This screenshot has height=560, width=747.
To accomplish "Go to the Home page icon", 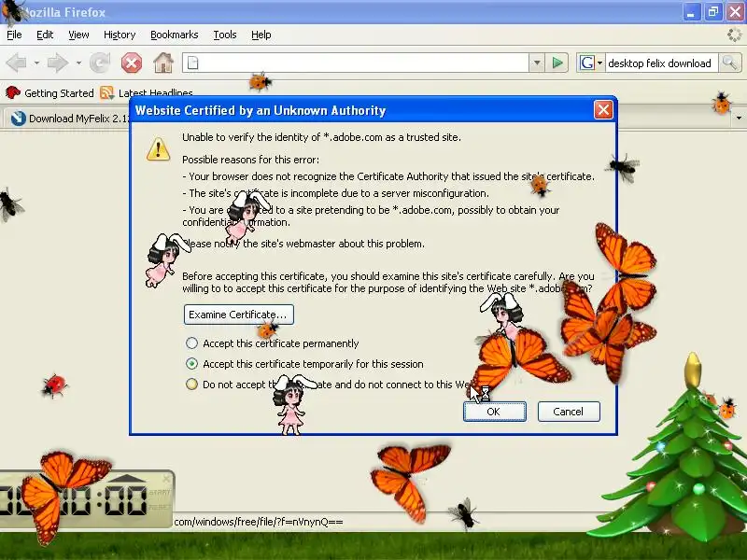I will click(163, 63).
